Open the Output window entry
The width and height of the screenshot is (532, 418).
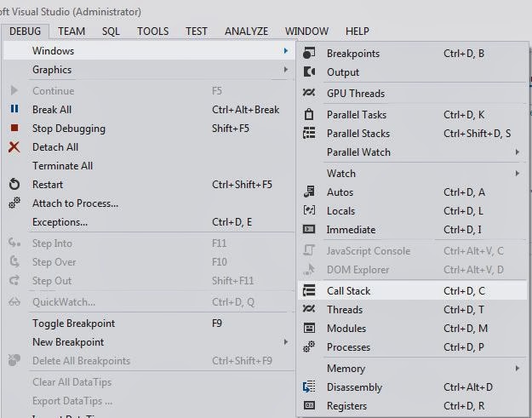point(412,72)
